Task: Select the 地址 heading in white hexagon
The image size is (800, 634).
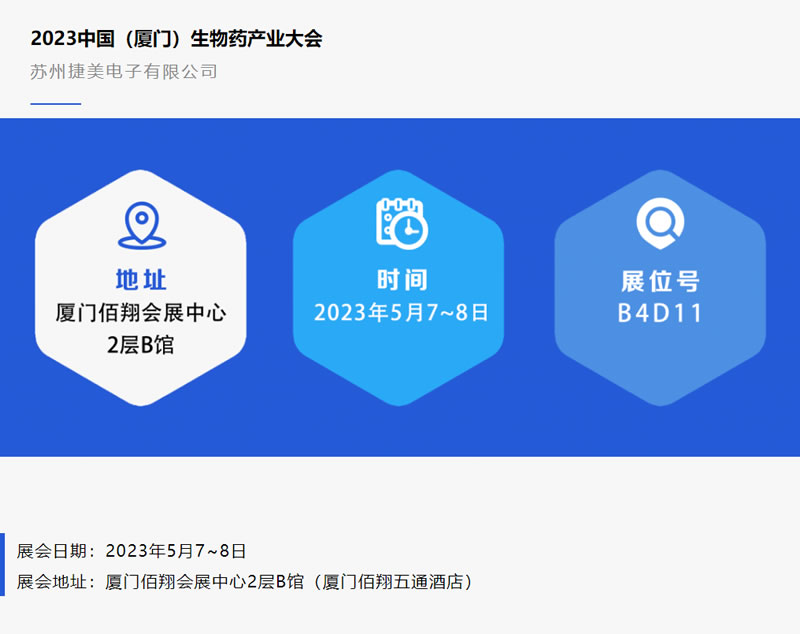Action: [141, 279]
